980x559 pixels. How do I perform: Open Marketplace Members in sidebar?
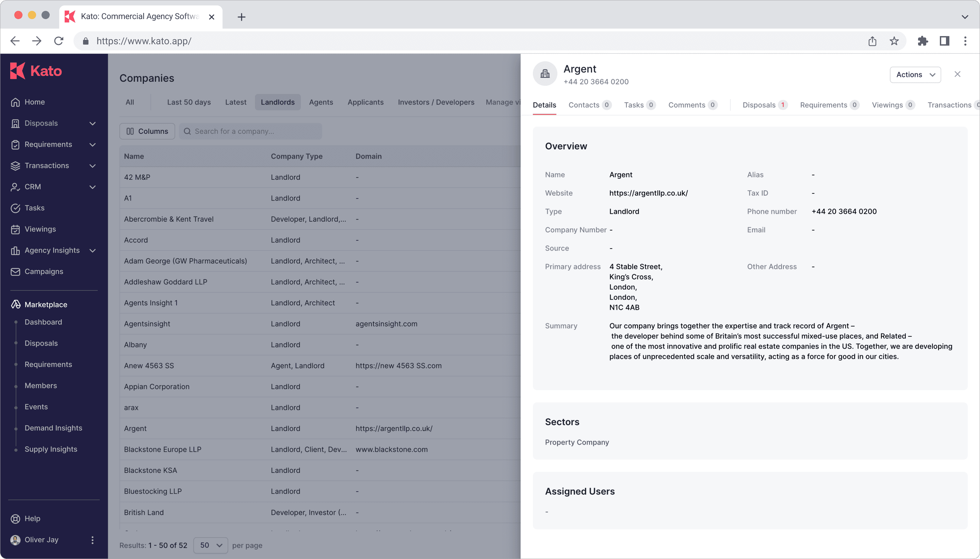coord(41,385)
